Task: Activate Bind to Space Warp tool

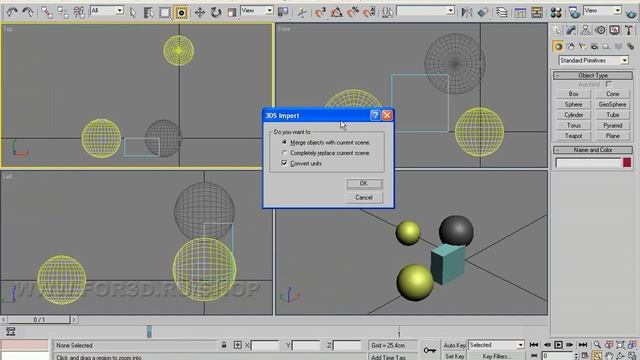Action: click(79, 12)
